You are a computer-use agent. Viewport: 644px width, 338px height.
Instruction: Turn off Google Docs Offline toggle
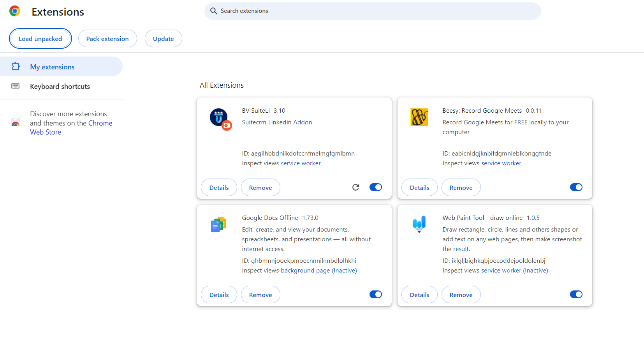(376, 294)
